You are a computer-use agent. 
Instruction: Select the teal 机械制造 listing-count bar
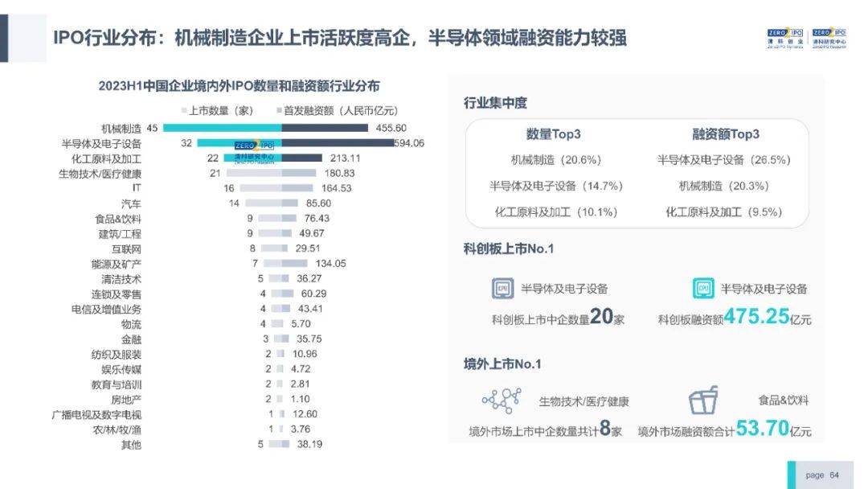[x=221, y=128]
